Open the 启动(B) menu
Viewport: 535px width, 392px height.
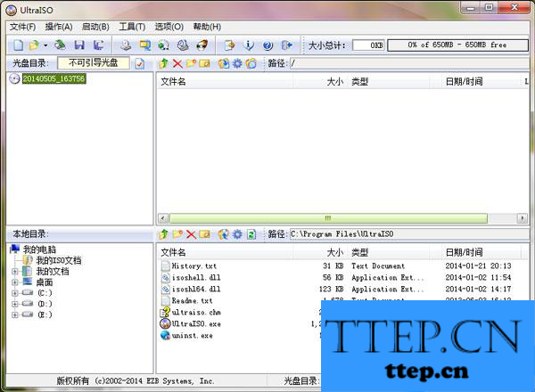[95, 27]
